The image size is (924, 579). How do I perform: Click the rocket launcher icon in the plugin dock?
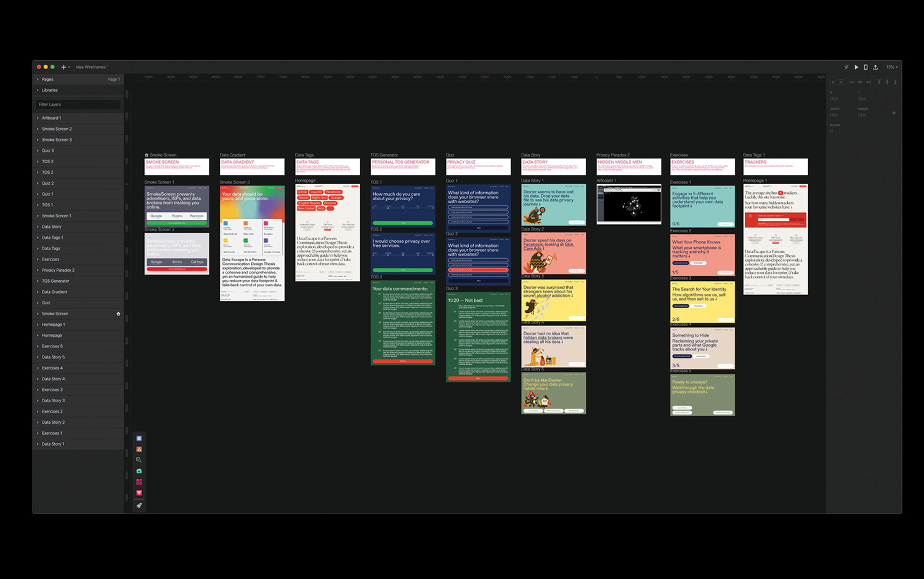tap(139, 505)
